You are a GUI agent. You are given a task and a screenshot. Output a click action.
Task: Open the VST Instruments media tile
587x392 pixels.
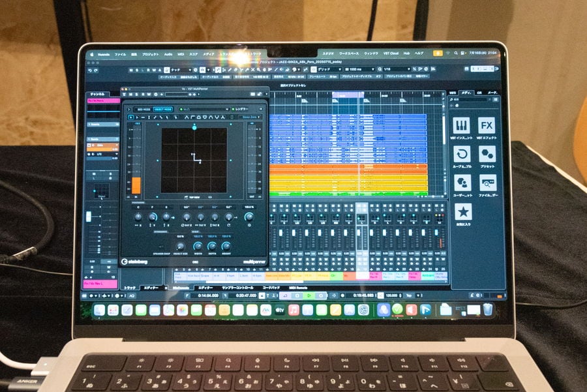pyautogui.click(x=462, y=127)
